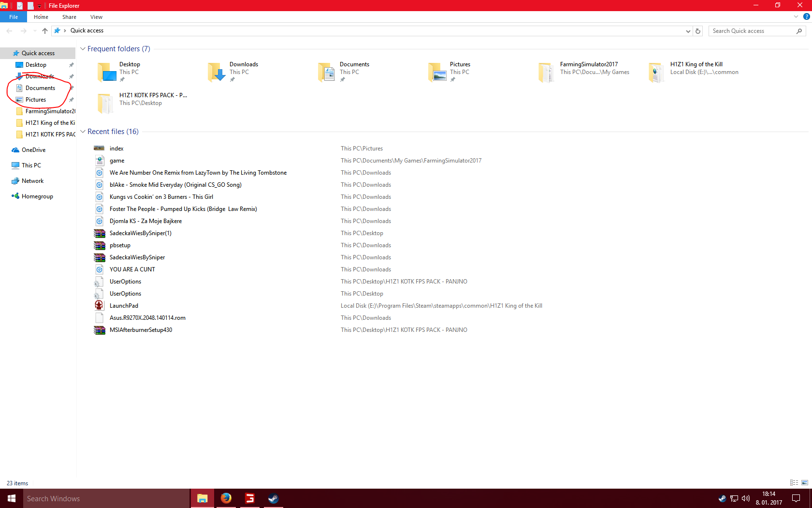Click the LaunchPad application icon

(x=99, y=306)
